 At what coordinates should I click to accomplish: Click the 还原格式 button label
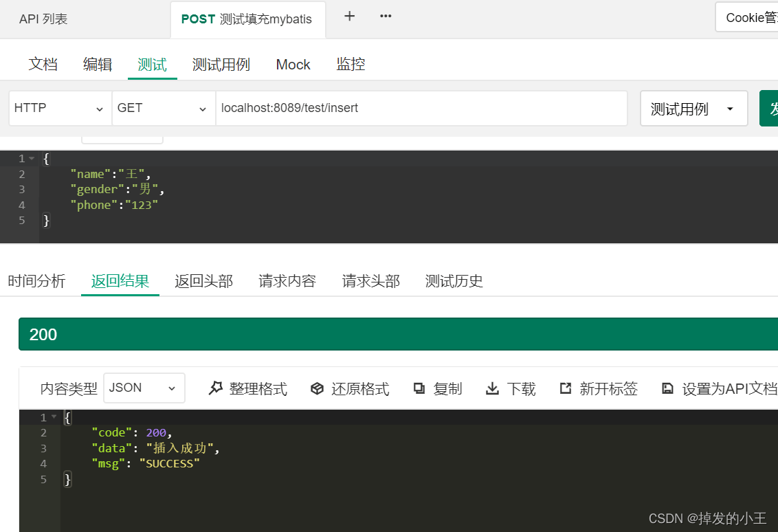pos(360,388)
